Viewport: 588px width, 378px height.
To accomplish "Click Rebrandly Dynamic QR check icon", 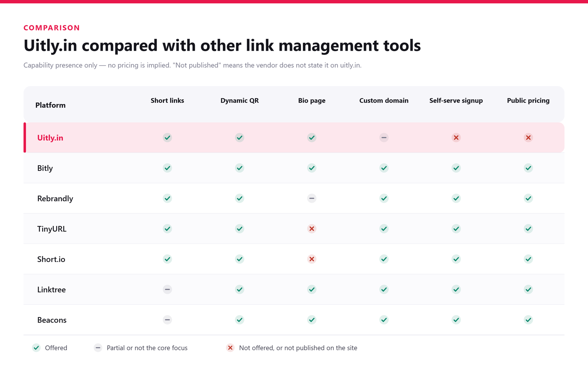I will (x=240, y=198).
